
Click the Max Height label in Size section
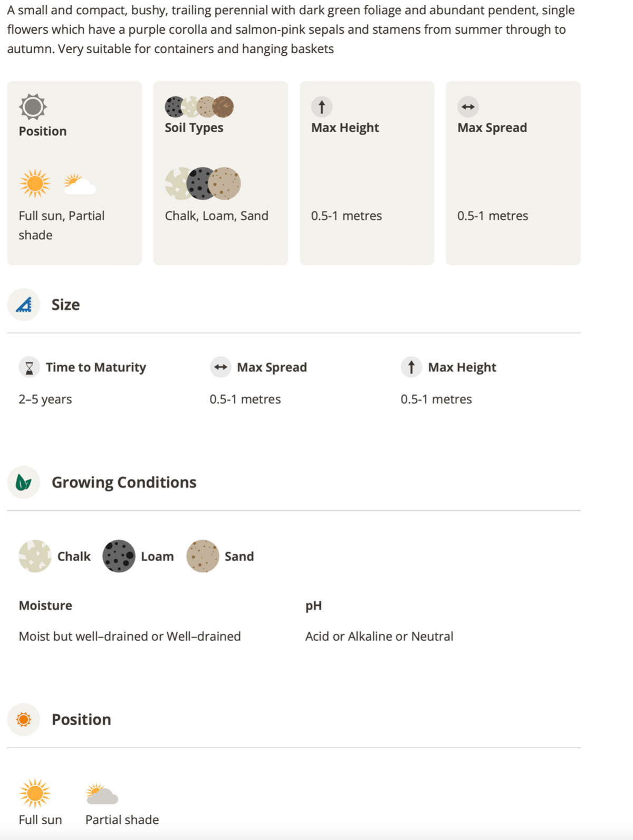pos(462,368)
